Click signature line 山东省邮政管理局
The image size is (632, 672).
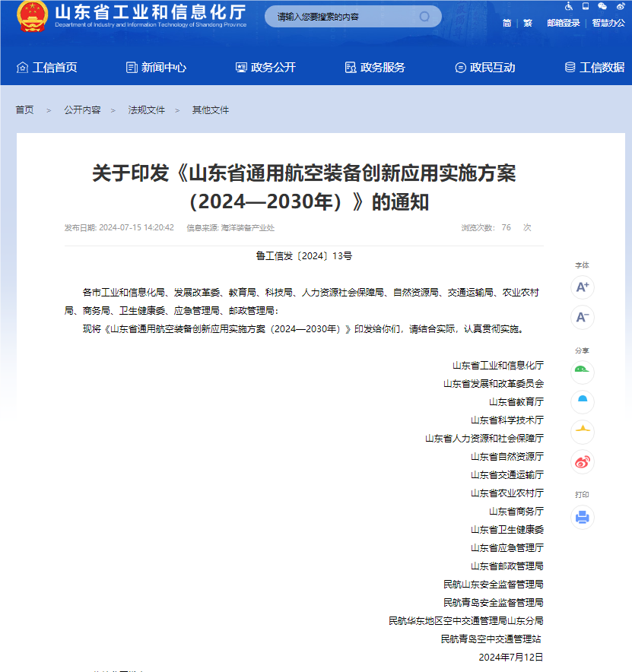[x=507, y=566]
